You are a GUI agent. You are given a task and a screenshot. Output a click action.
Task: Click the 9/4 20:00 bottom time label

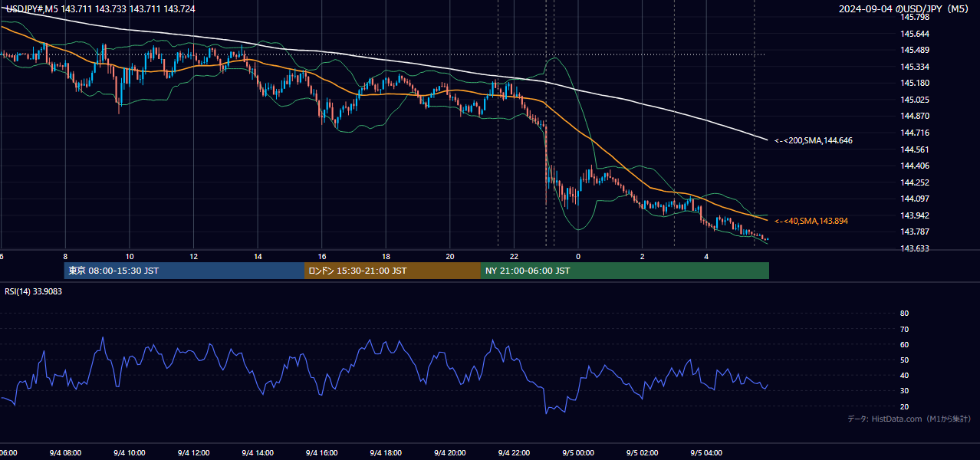(x=450, y=453)
